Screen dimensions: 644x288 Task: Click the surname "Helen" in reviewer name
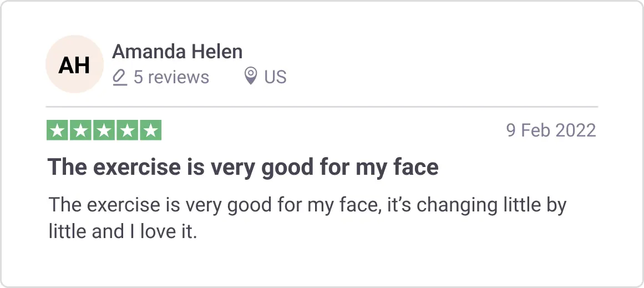click(217, 52)
